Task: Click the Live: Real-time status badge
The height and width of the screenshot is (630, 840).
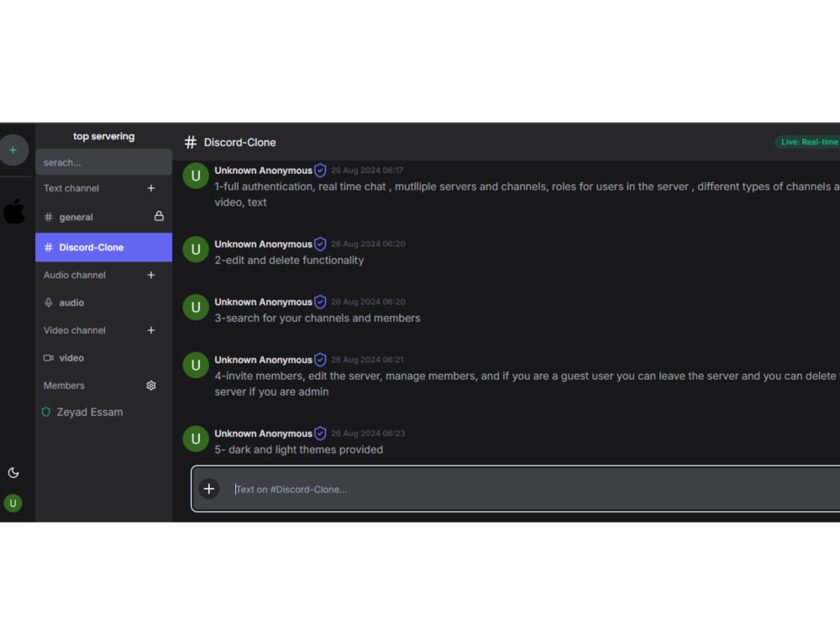Action: [808, 142]
